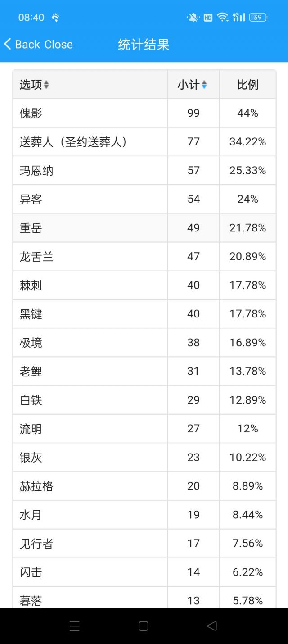Tap the back chevron icon beside Back

(x=7, y=44)
